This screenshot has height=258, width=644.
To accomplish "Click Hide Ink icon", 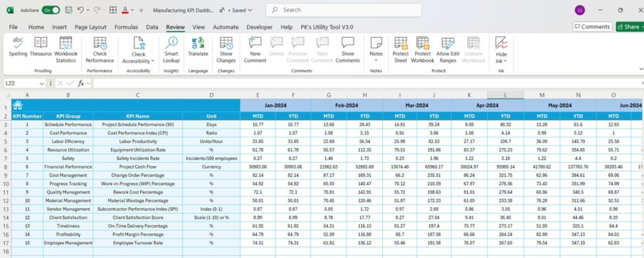I will pos(501,43).
